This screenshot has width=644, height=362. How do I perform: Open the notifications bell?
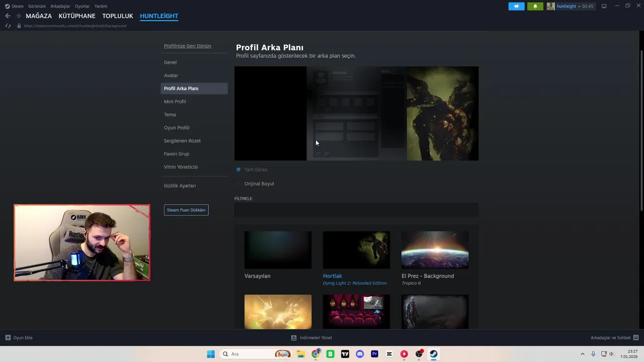coord(535,6)
